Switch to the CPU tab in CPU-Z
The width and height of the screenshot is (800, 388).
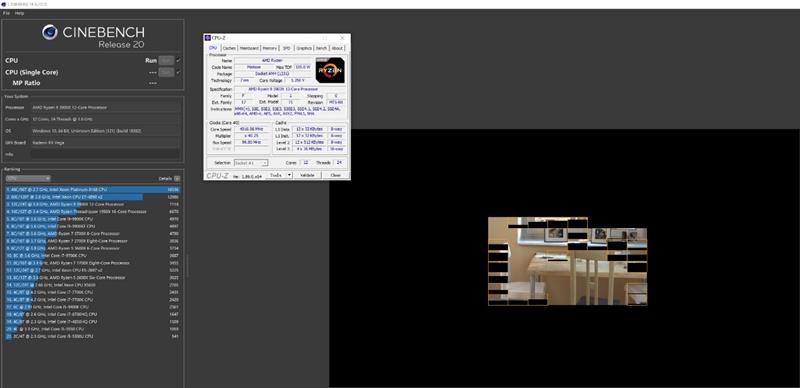coord(213,48)
